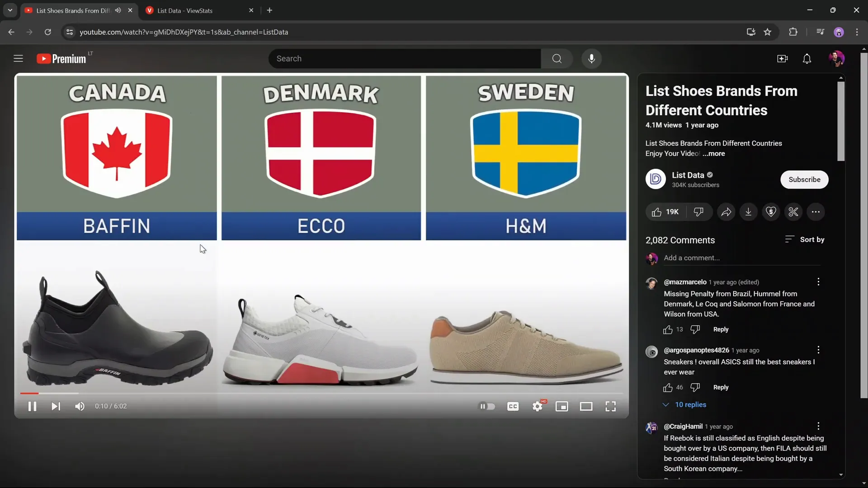This screenshot has width=868, height=488.
Task: Reply to @mazmarcelo's comment
Action: pyautogui.click(x=721, y=329)
